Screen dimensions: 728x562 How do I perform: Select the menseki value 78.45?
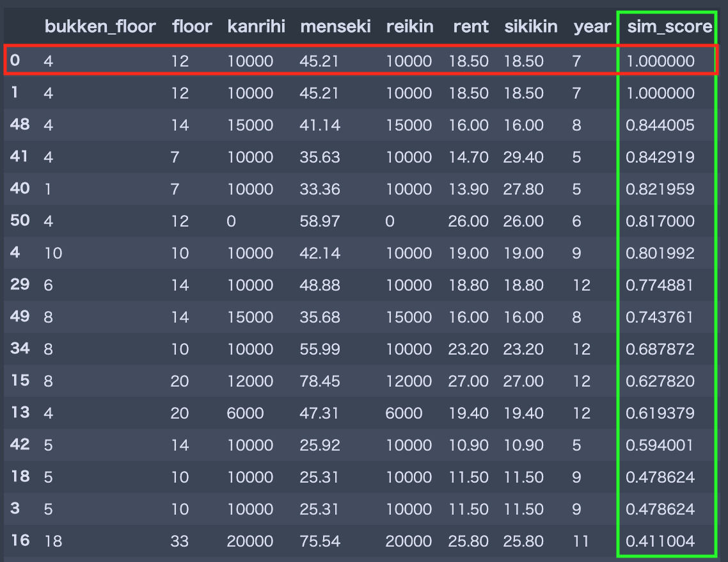pos(320,381)
